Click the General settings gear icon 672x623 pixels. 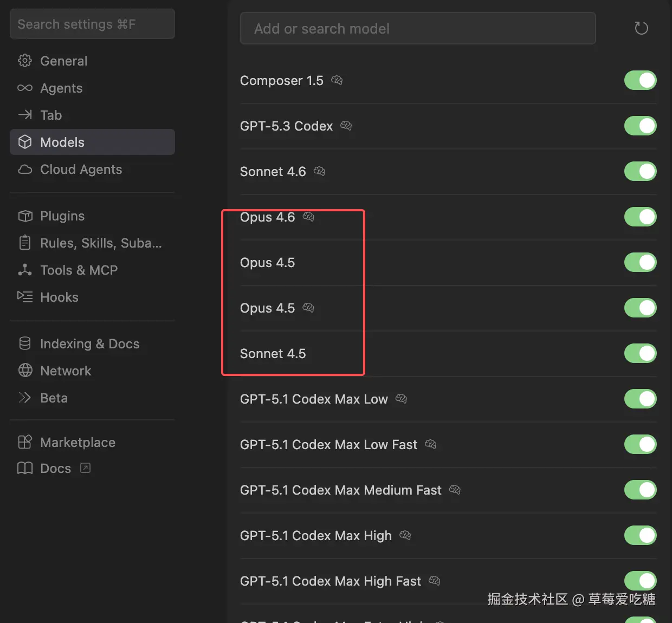pyautogui.click(x=25, y=61)
